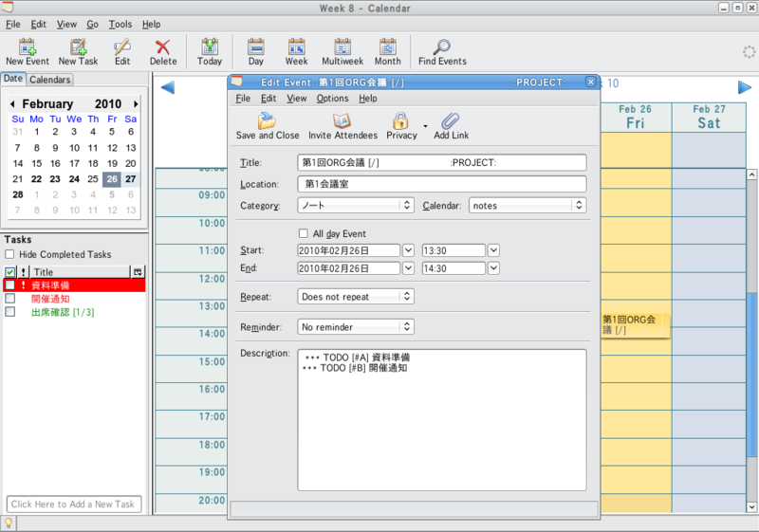Switch to Multiweek view icon
This screenshot has width=759, height=532.
coord(342,47)
